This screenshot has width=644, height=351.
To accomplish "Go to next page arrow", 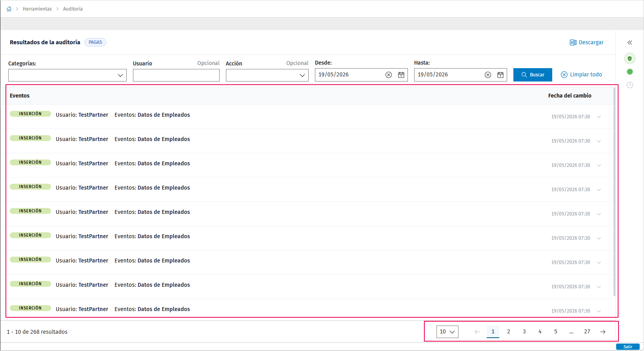I will point(603,332).
